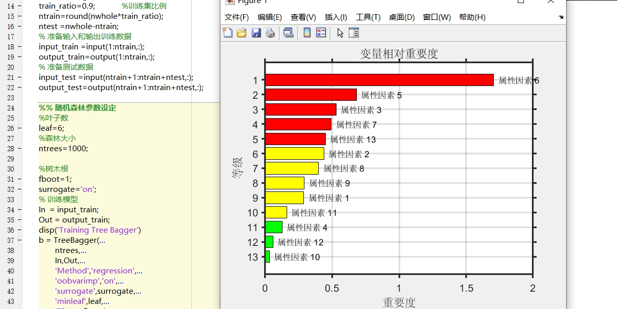Open the 查看(V) menu
Screen dimensions: 644x309
[303, 17]
